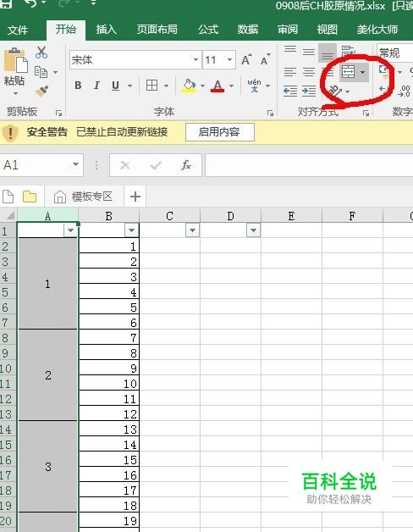413x532 pixels.
Task: Switch to the 视图 tab
Action: coord(327,30)
